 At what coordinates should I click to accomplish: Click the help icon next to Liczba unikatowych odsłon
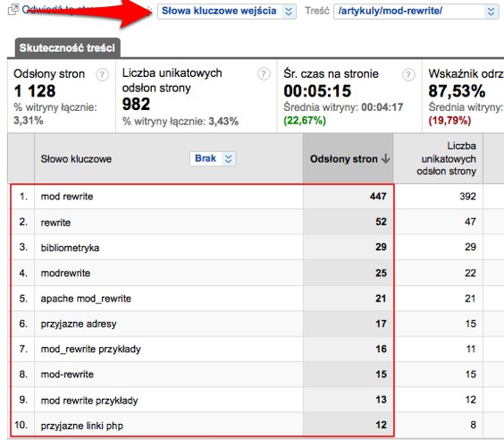point(264,74)
